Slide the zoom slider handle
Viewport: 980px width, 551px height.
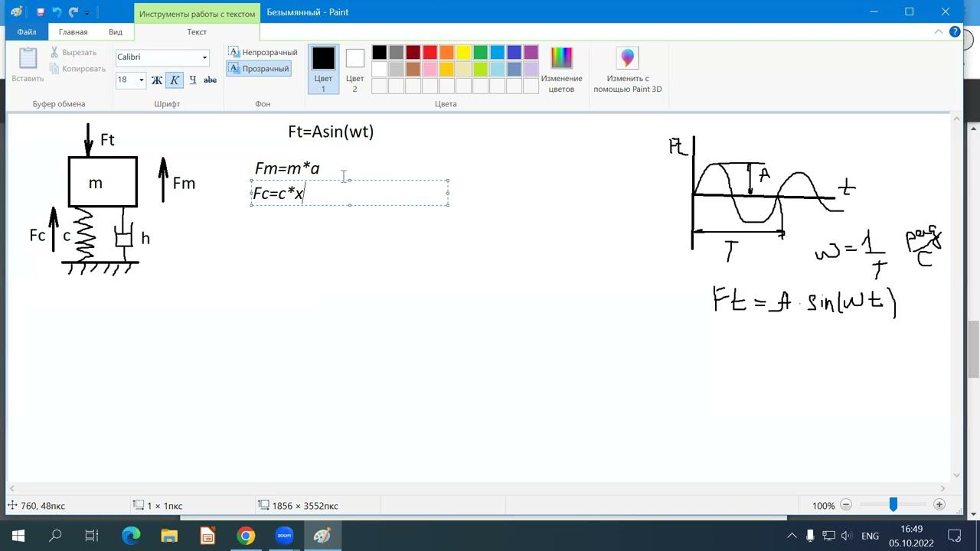click(x=893, y=504)
